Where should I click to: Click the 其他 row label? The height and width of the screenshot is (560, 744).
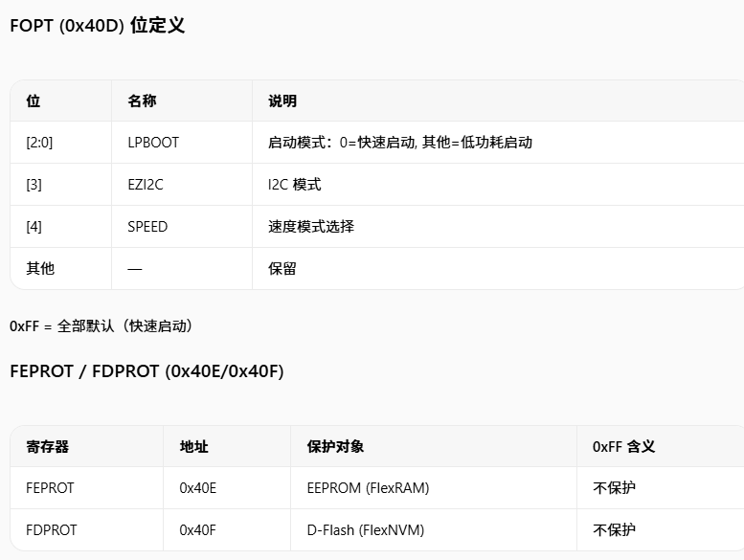click(40, 269)
